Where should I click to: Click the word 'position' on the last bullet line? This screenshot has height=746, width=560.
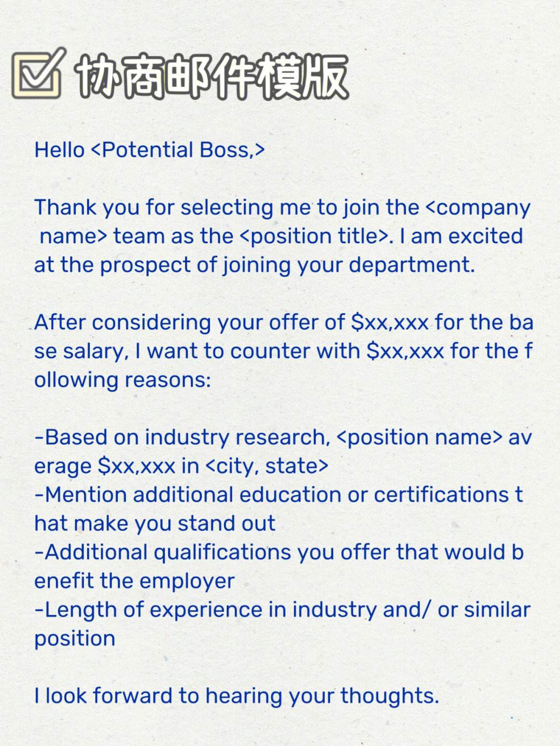[75, 639]
